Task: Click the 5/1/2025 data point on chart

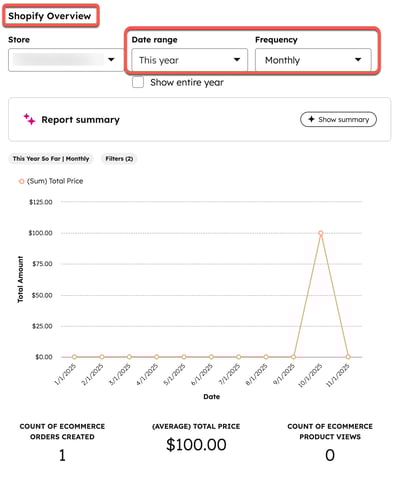Action: pos(184,357)
